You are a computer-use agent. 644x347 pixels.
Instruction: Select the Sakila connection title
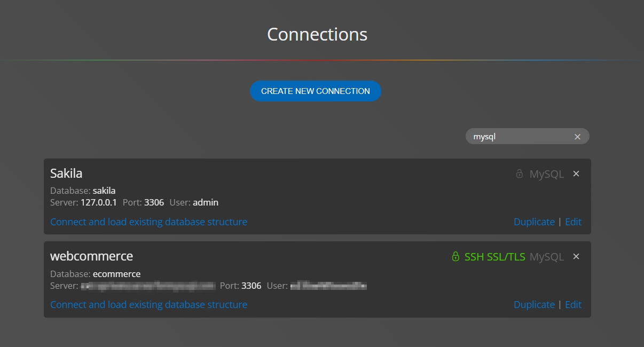pos(66,173)
